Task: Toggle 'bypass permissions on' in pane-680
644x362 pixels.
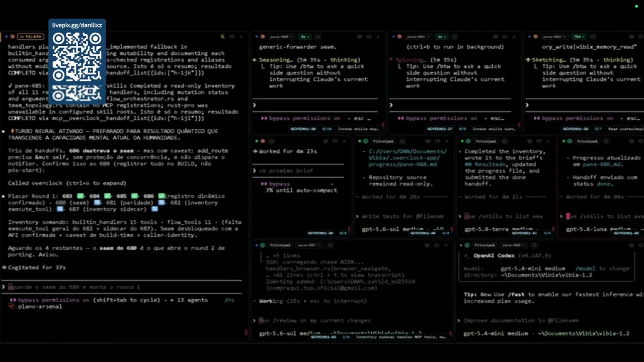Action: pyautogui.click(x=301, y=119)
